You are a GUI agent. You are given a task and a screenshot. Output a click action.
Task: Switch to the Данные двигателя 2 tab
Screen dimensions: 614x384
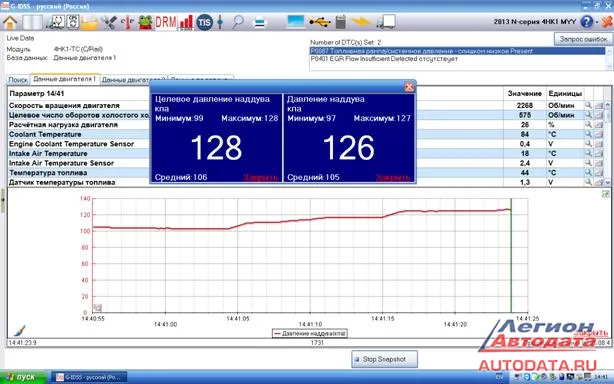133,80
